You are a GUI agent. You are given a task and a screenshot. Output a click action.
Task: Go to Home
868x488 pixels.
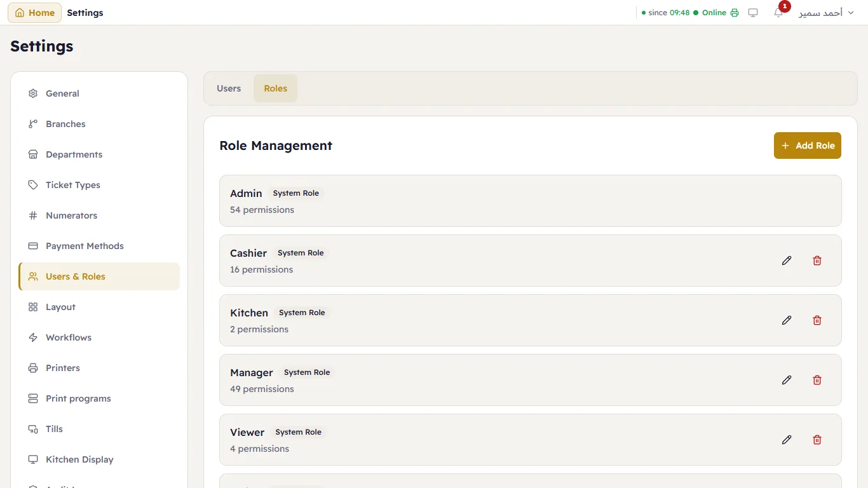click(35, 13)
